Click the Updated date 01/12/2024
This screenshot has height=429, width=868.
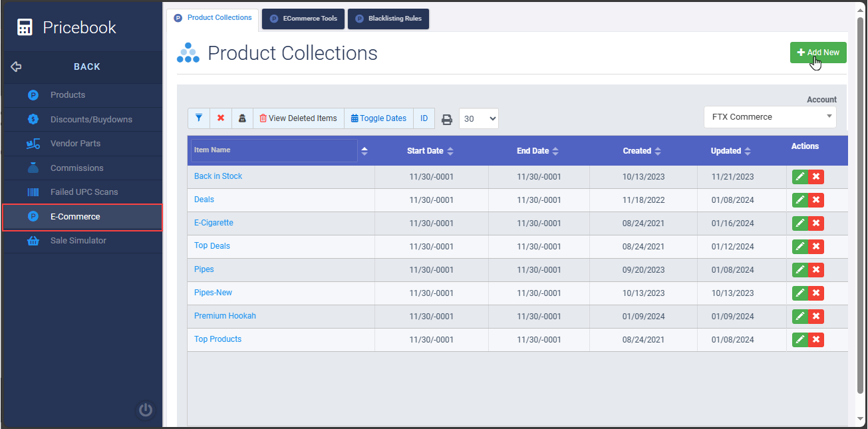pos(732,247)
